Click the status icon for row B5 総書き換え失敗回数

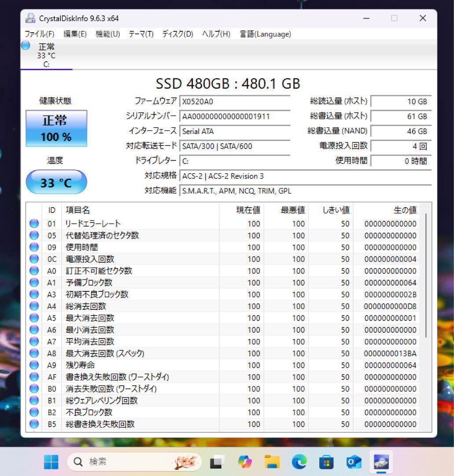(34, 424)
